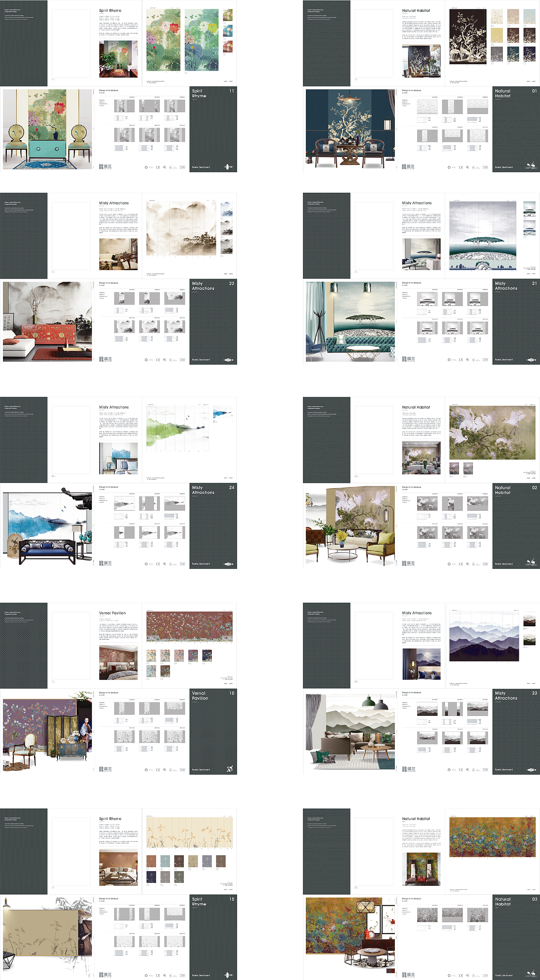540x980 pixels.
Task: Open the purple mountain range mural above page 23
Action: (484, 636)
